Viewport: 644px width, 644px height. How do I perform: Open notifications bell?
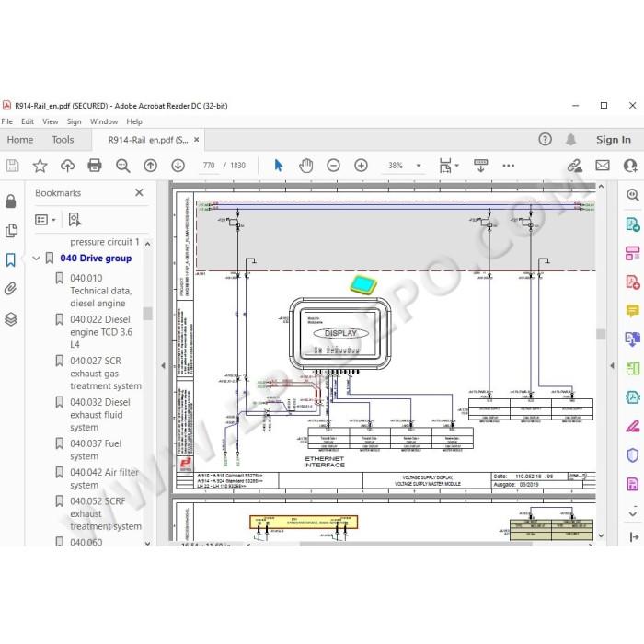tap(571, 140)
